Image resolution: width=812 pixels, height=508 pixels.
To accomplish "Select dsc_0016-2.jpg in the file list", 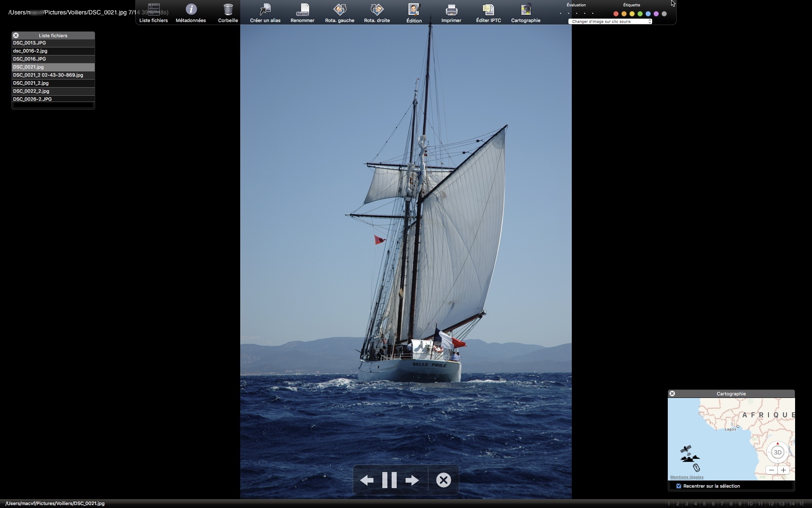I will [53, 51].
